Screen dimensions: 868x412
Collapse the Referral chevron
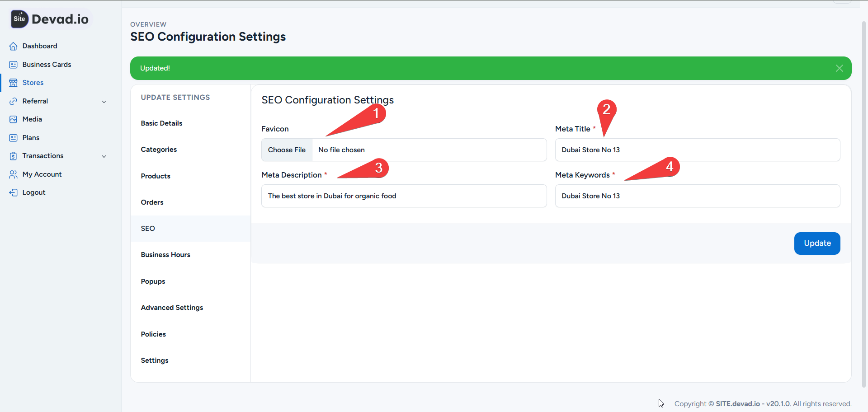(x=104, y=101)
